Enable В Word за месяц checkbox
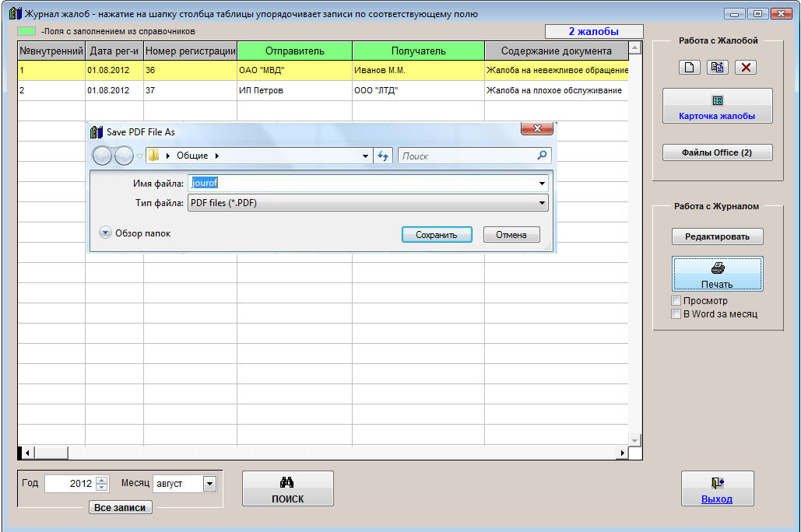 coord(676,314)
